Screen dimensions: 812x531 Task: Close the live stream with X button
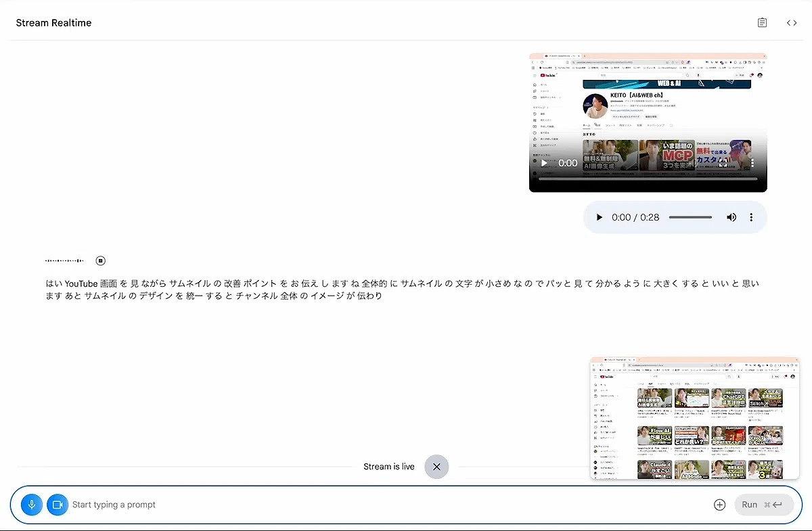pyautogui.click(x=436, y=467)
